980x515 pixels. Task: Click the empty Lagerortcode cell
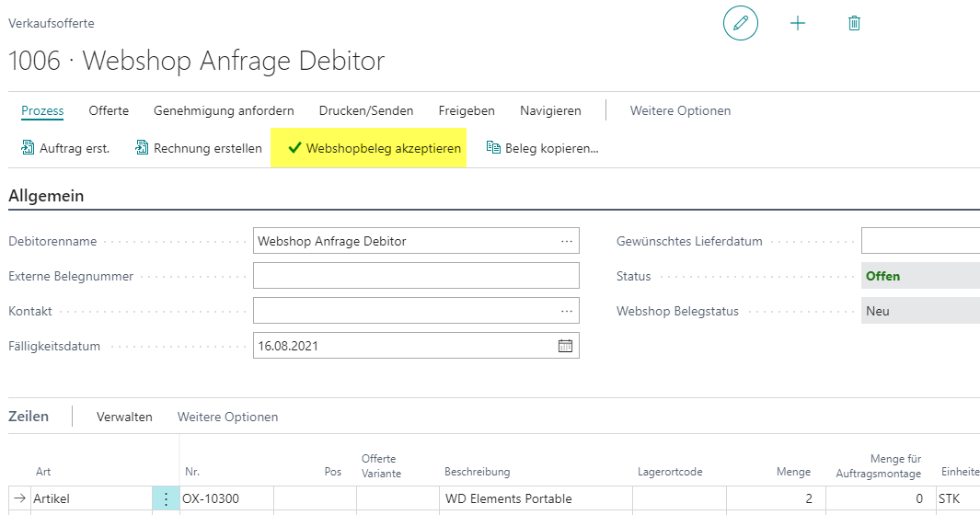click(x=679, y=498)
